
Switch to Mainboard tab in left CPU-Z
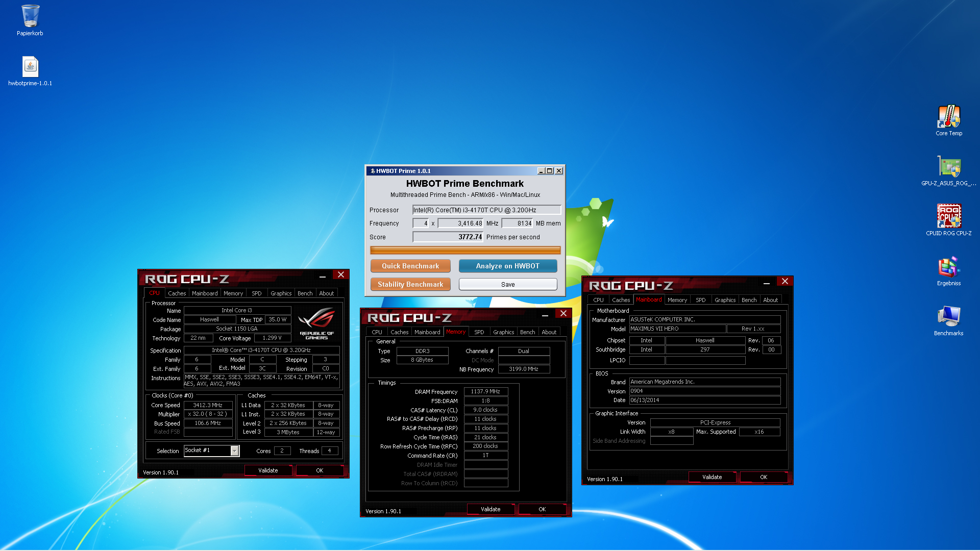(x=205, y=293)
